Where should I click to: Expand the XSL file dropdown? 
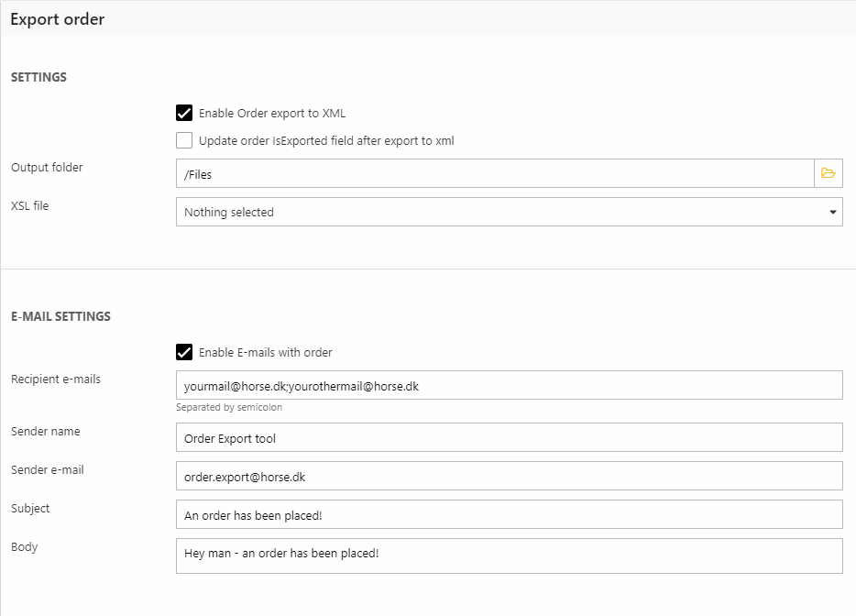coord(509,212)
